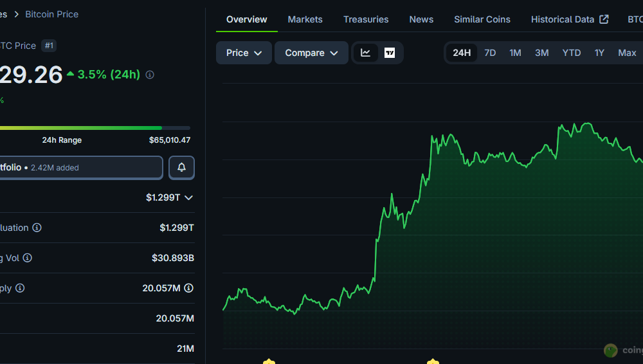Viewport: 643px width, 364px height.
Task: Click the 21M max supply value
Action: tap(185, 349)
